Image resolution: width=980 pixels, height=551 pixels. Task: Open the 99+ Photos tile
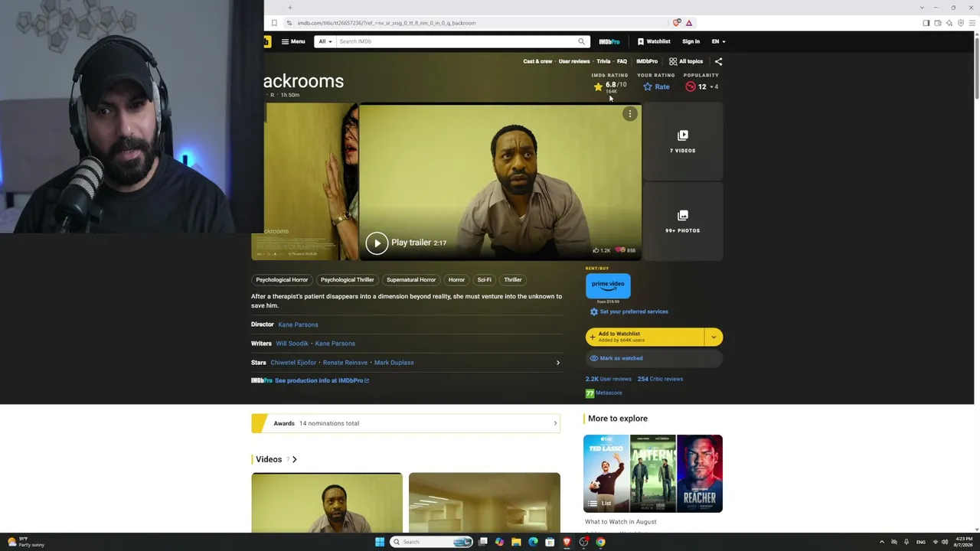682,222
